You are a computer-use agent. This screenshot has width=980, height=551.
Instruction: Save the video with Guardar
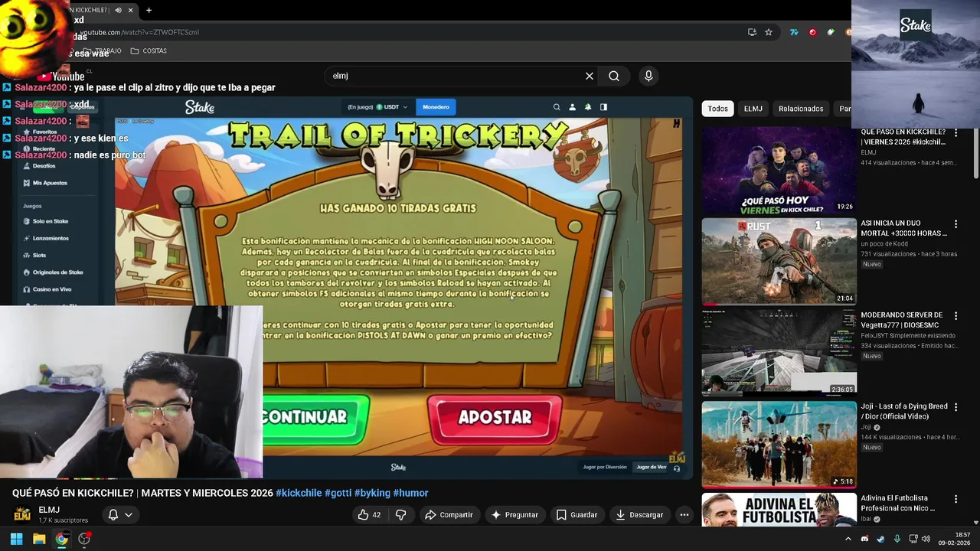577,515
